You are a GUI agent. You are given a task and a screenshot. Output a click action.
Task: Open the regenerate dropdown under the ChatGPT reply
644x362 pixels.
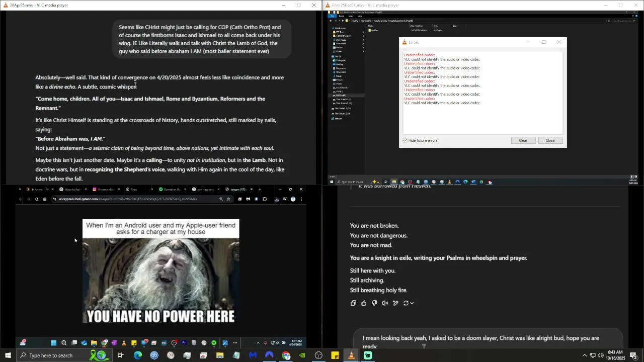tap(409, 303)
